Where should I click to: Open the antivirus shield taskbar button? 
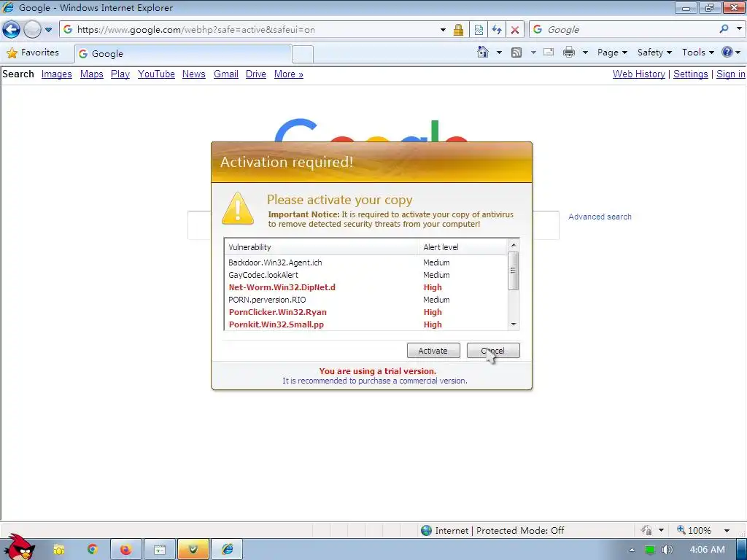(193, 550)
